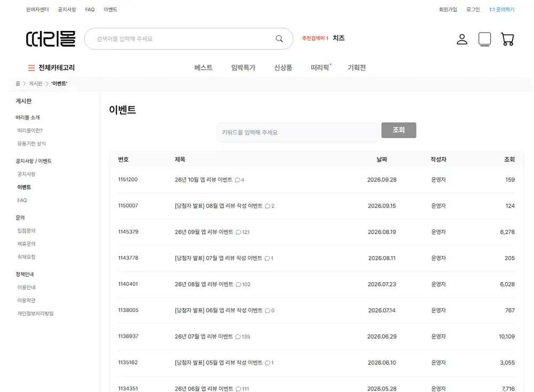
Task: Click comment bubble icon on 26년 08월 앱 리뷰 이벤트
Action: [x=238, y=284]
